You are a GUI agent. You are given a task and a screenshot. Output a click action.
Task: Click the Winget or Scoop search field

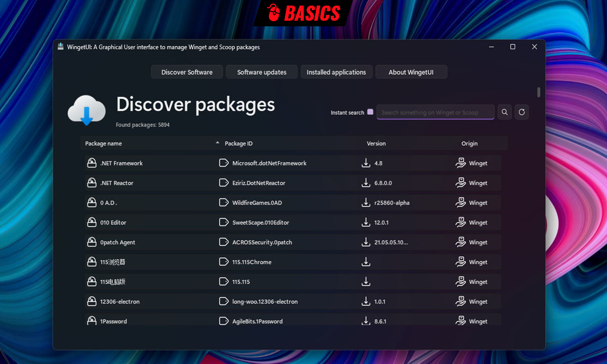click(x=435, y=112)
